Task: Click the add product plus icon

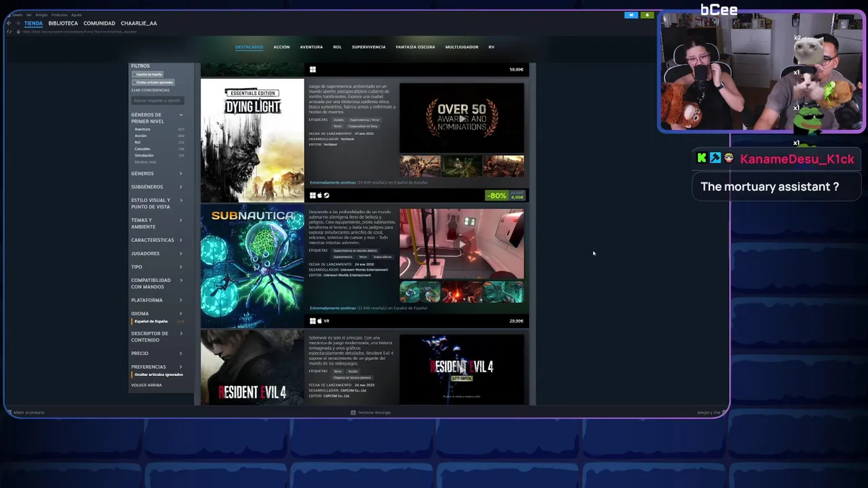Action: (x=9, y=412)
